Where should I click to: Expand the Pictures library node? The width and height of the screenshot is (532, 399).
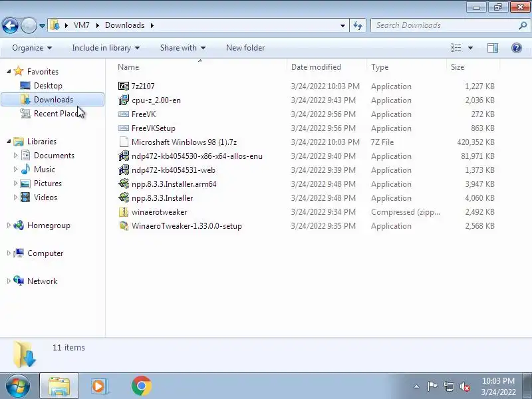(15, 184)
